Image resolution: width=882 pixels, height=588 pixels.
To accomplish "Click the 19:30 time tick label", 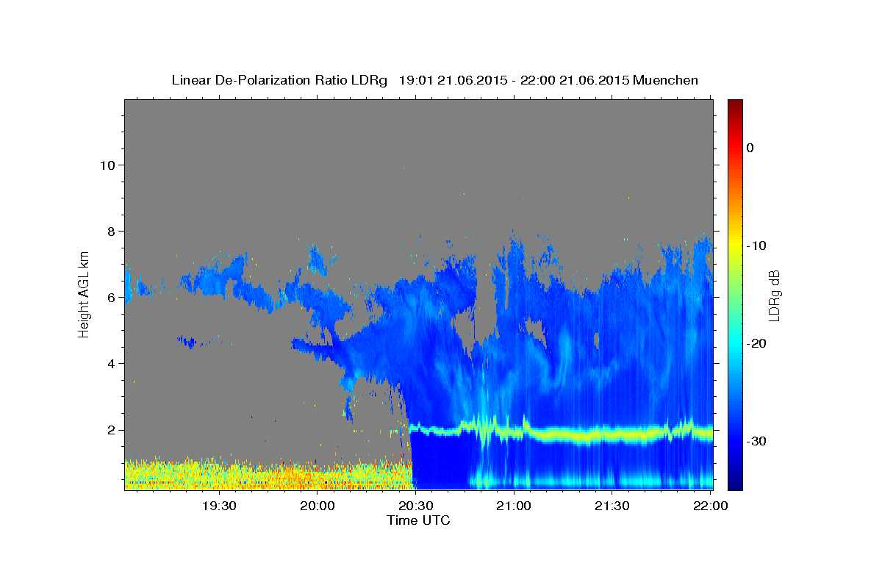I will 219,506.
